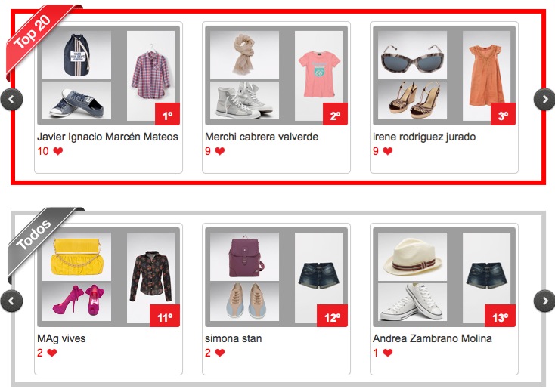Open irene rodriguez jurado's name link

426,137
